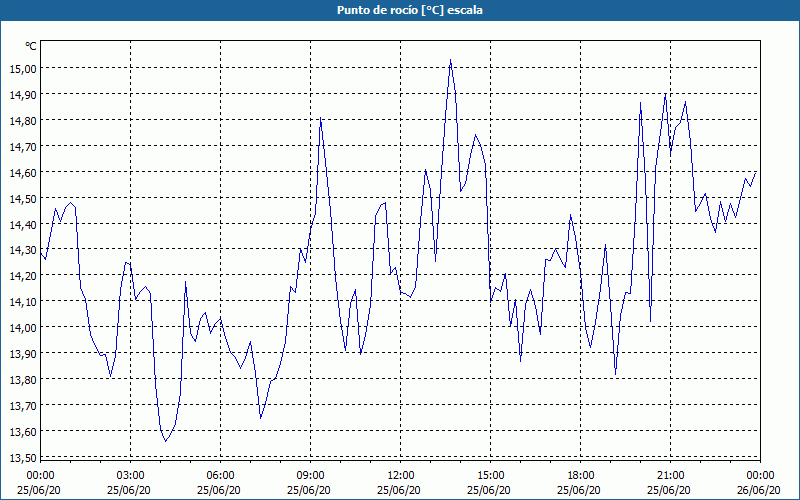Click the 14,40 y-axis label
This screenshot has height=500, width=800.
click(x=23, y=224)
